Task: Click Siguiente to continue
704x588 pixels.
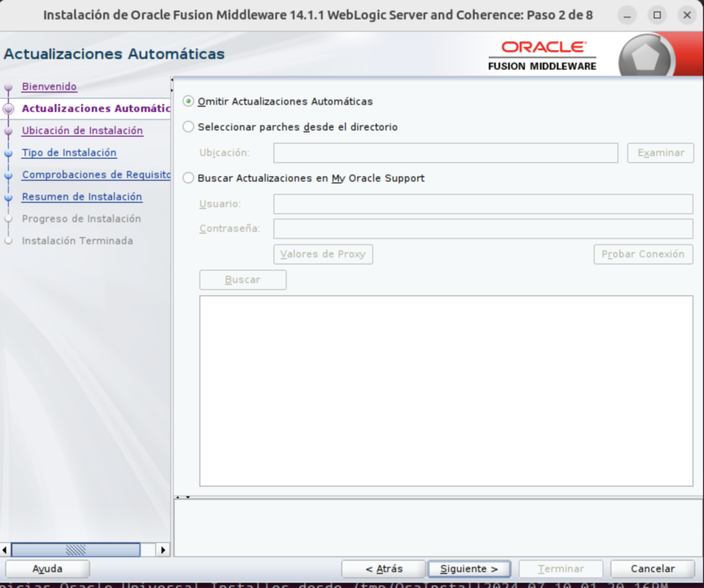Action: pos(470,569)
